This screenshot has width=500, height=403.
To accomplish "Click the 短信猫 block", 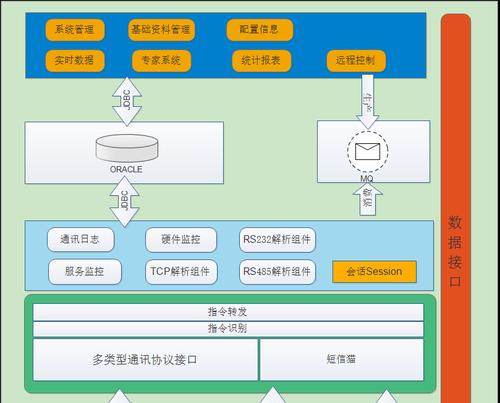I will click(342, 360).
